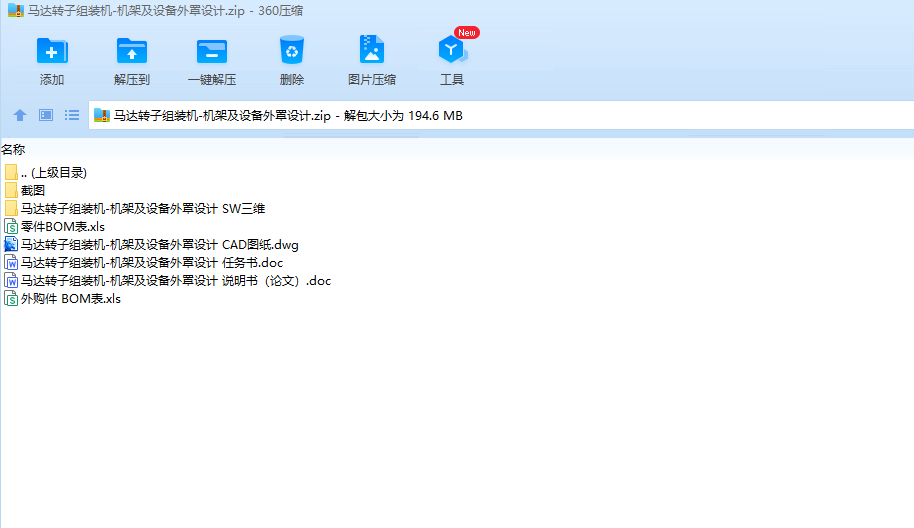
Task: Click the 一键解压 one-click extract icon
Action: pos(212,51)
